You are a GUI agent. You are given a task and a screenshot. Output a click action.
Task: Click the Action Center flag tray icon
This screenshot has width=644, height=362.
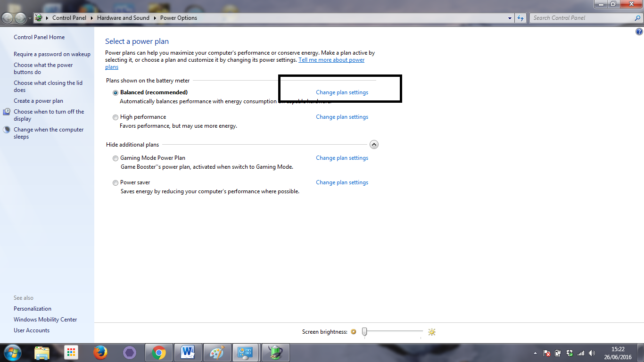tap(547, 353)
